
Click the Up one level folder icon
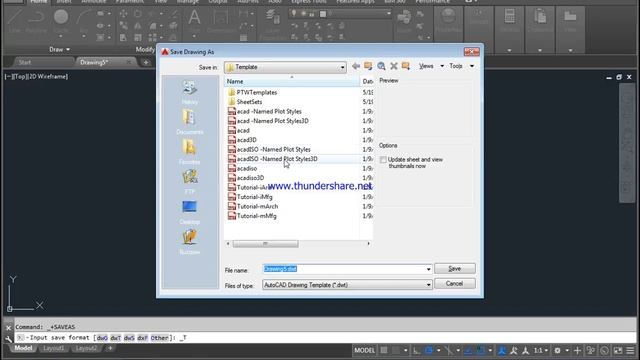[x=368, y=66]
